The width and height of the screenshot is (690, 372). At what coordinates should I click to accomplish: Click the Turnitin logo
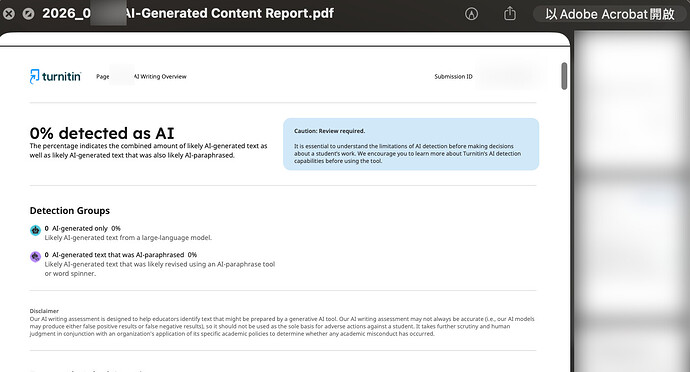55,76
